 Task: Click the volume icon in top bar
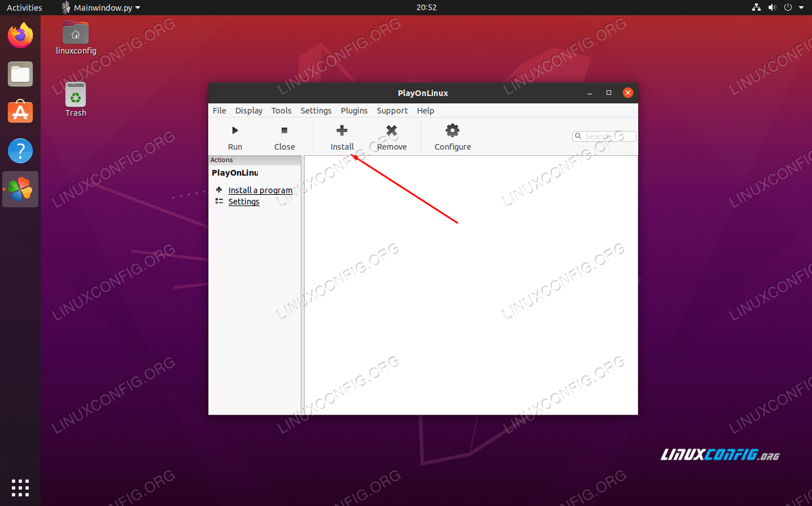pos(772,7)
